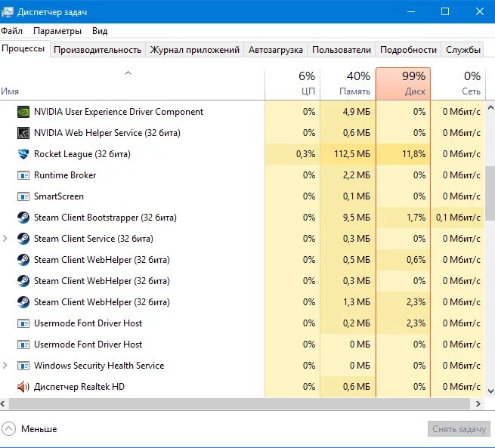This screenshot has height=448, width=495.
Task: Click the Снять задачу button
Action: point(459,429)
